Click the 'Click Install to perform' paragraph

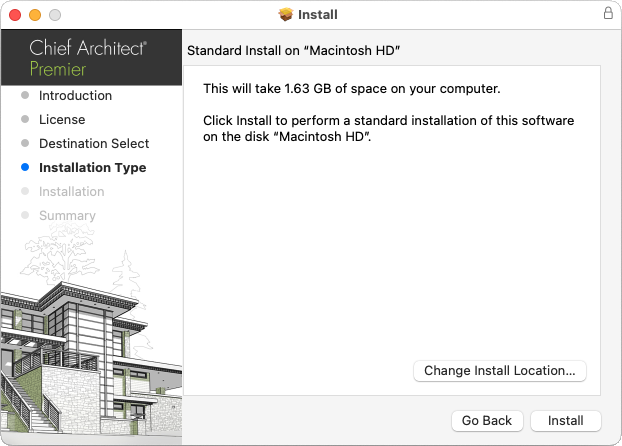388,129
